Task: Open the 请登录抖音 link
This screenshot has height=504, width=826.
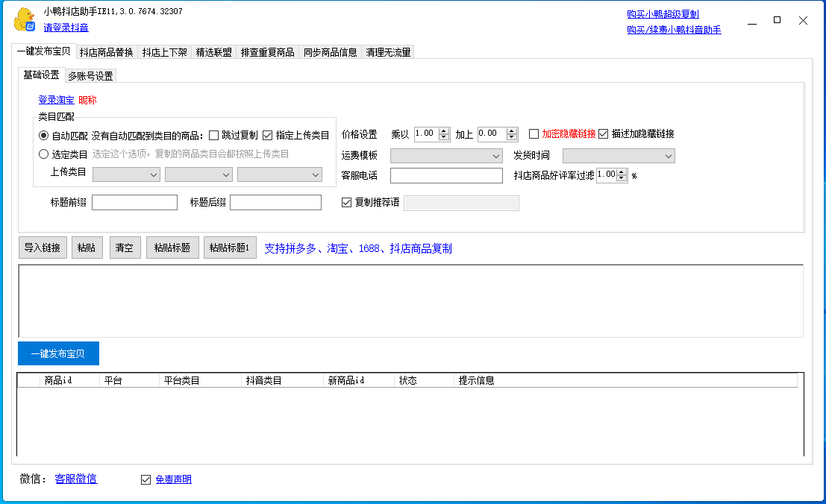Action: tap(66, 28)
